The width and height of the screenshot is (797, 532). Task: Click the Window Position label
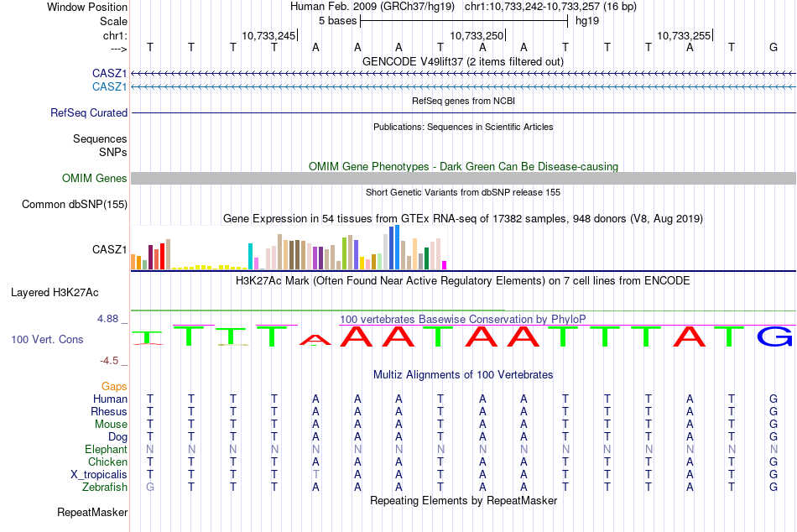point(87,7)
